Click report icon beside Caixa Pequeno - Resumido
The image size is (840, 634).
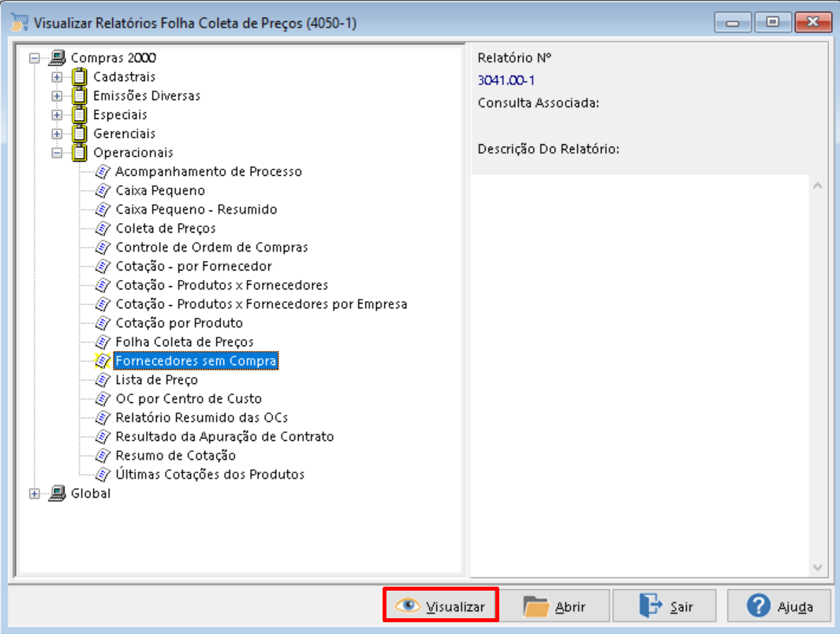click(103, 210)
